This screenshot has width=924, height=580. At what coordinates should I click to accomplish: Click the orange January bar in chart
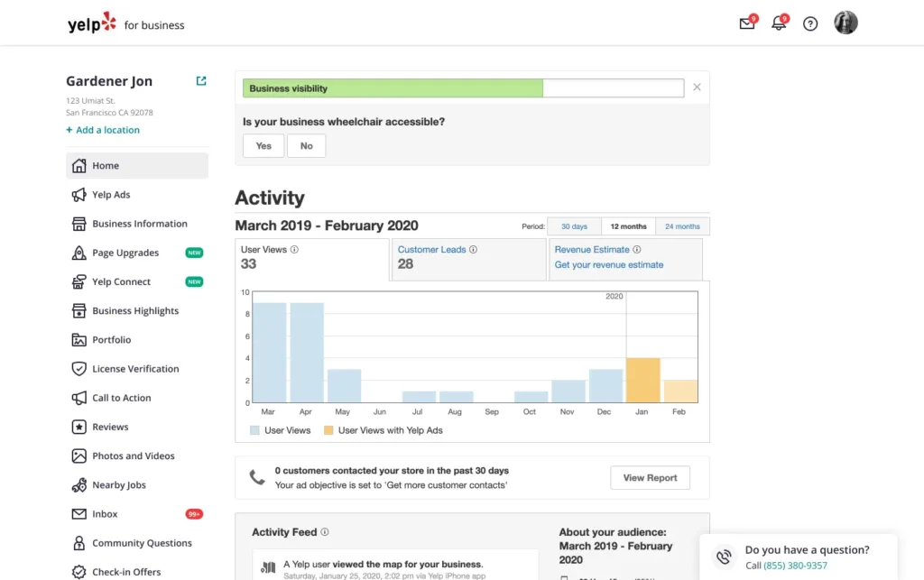coord(642,381)
